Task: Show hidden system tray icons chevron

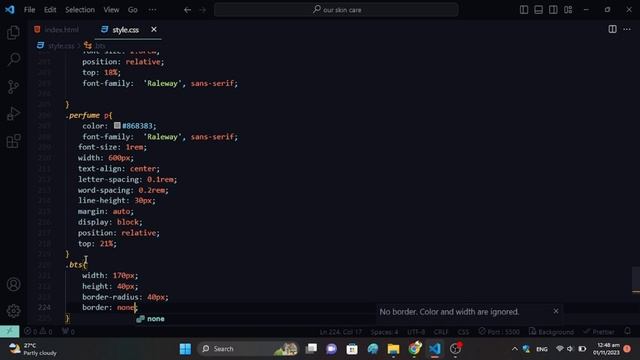Action: tap(514, 349)
